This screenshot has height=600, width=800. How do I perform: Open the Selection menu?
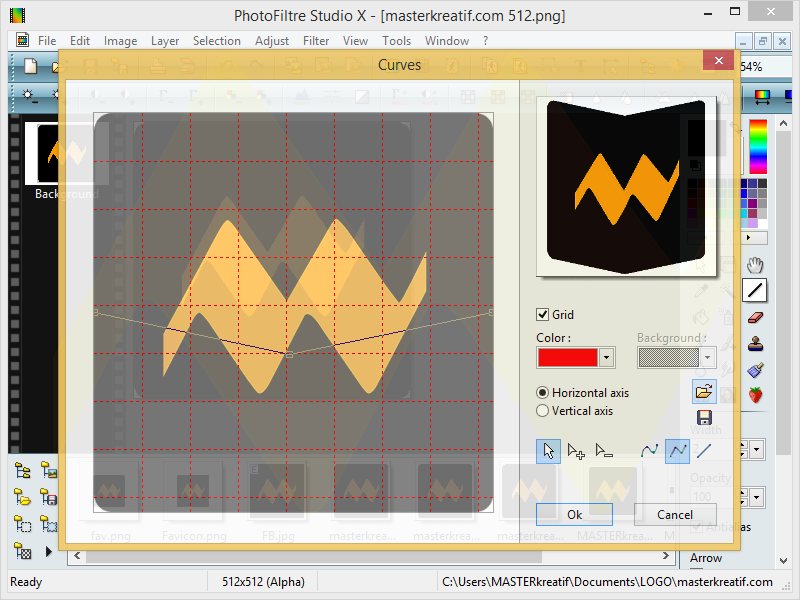(217, 41)
